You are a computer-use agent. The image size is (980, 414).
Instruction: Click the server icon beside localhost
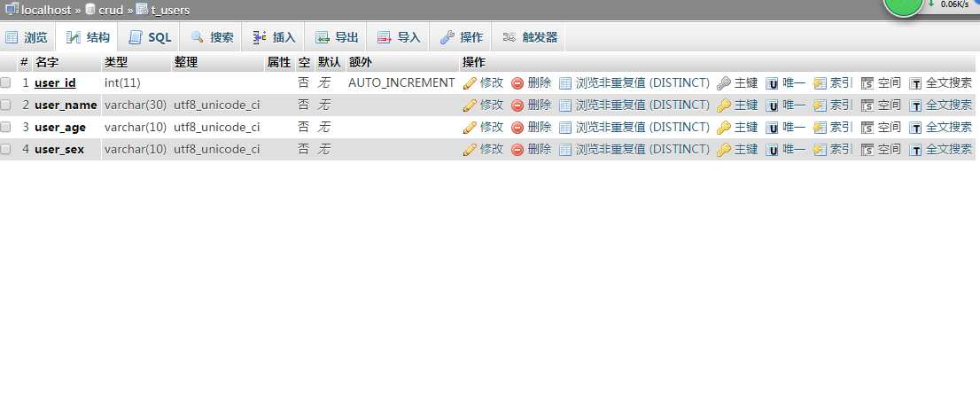12,9
